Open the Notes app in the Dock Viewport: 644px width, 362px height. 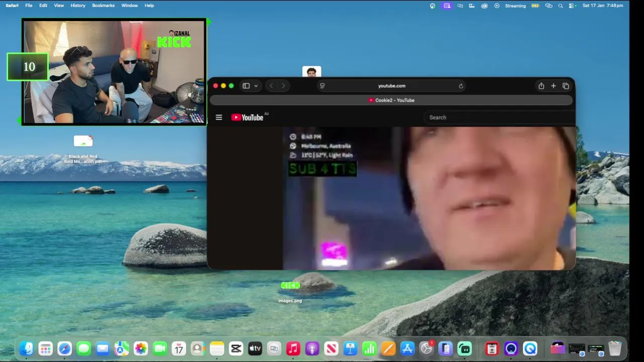click(217, 348)
